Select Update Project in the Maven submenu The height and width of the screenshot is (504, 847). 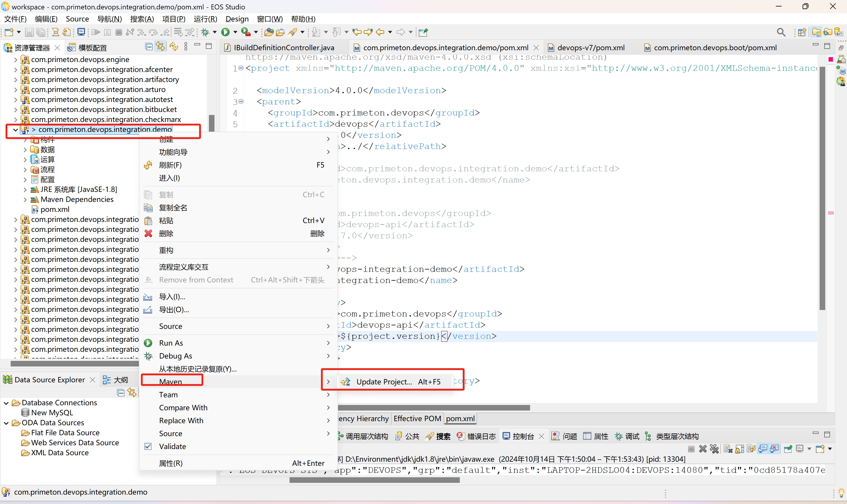(x=384, y=382)
